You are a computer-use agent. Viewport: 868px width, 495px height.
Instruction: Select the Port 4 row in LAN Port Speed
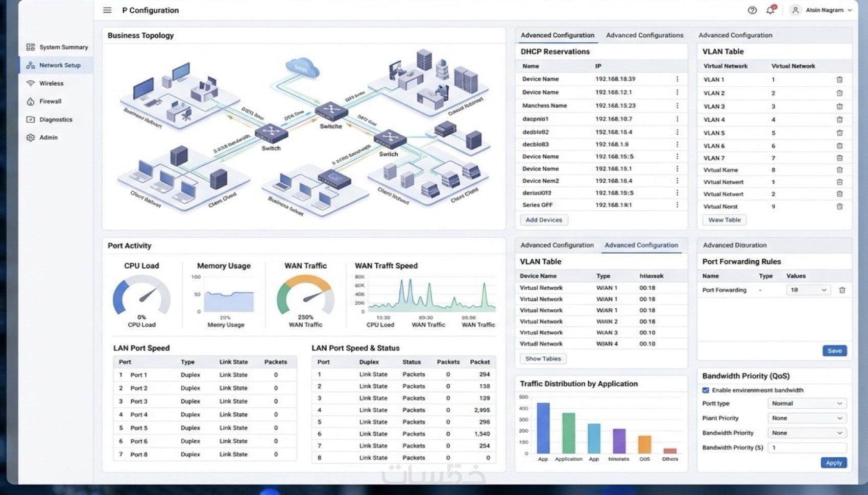pos(205,415)
